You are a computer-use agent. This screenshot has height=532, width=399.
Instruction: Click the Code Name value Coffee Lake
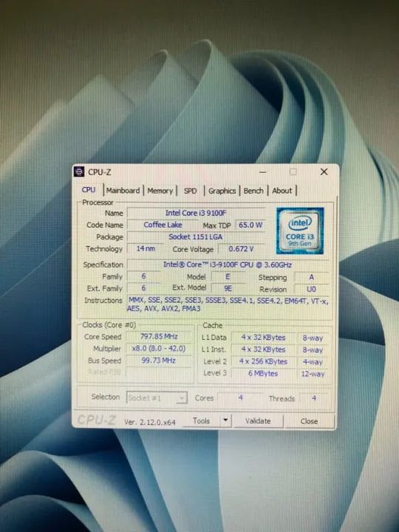[163, 225]
